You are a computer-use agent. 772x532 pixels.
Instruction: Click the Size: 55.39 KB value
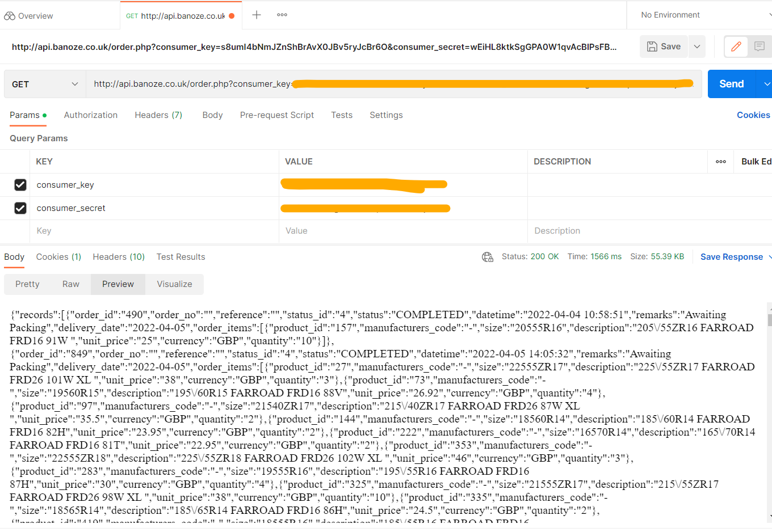click(657, 257)
